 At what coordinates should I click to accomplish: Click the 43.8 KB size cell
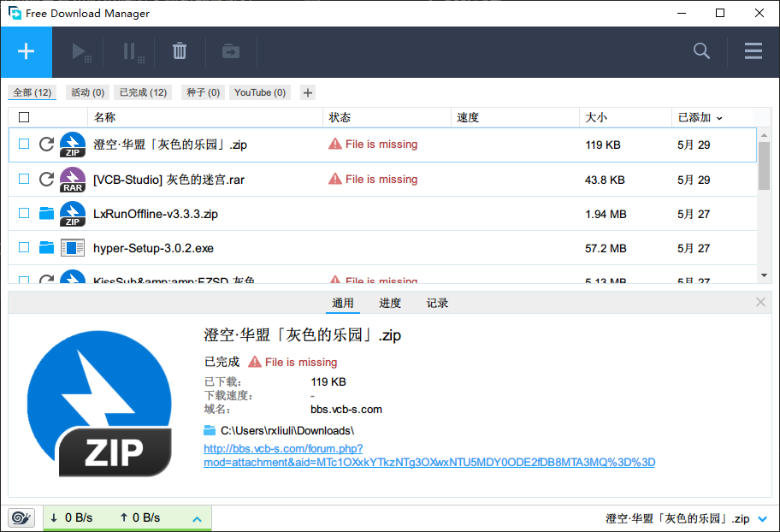pos(605,180)
